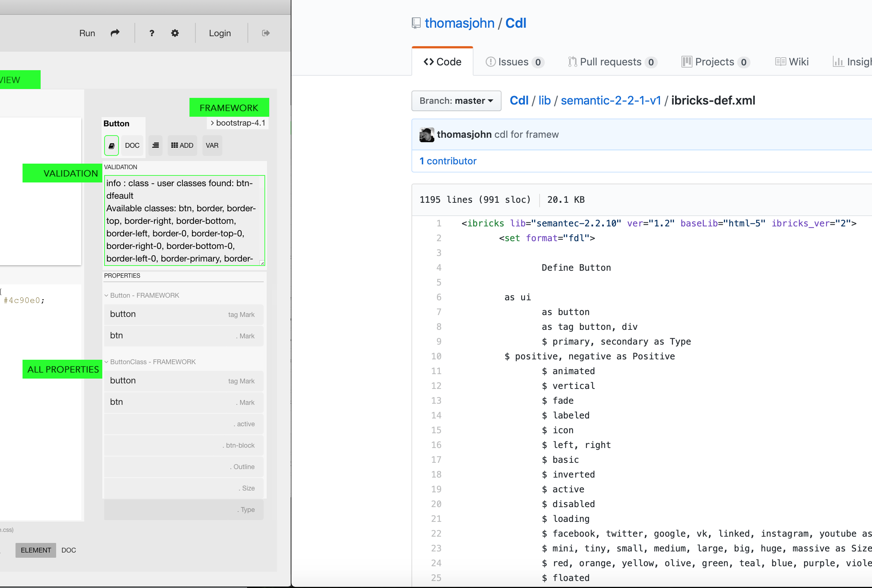
Task: Collapse the Button - FRAMEWORK section
Action: (106, 295)
